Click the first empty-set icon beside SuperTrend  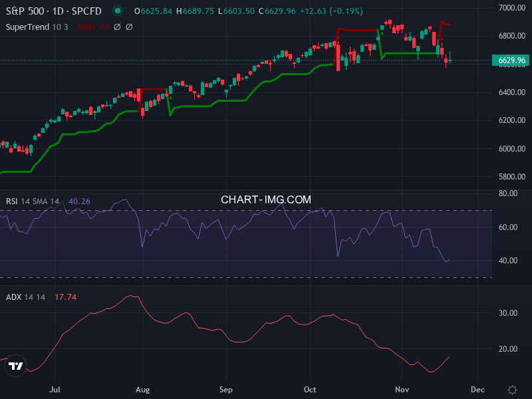pos(118,27)
